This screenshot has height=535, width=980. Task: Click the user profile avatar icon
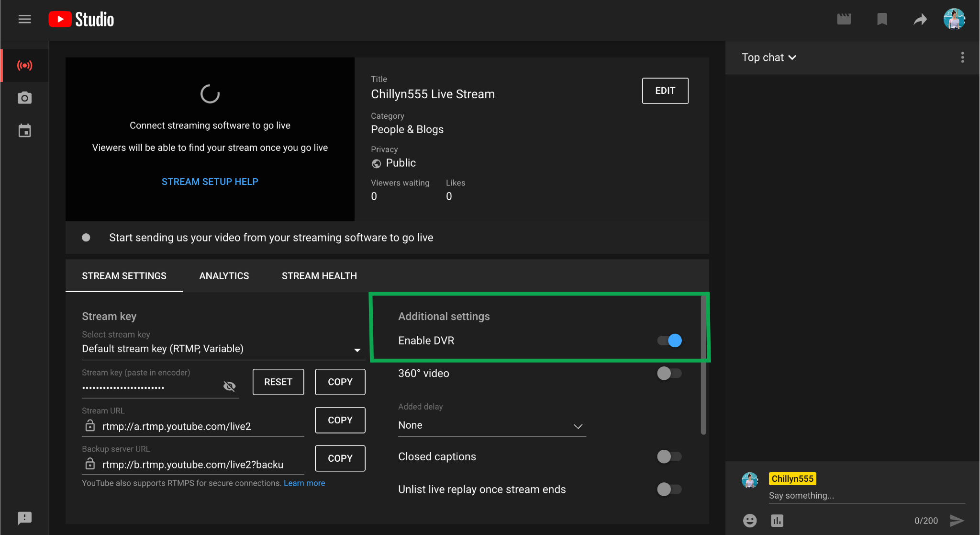(x=956, y=18)
